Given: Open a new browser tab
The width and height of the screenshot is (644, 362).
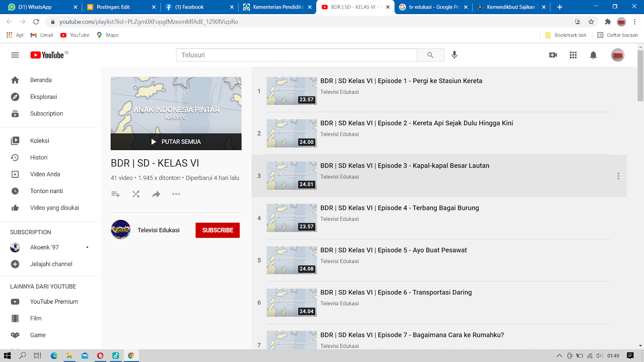Looking at the screenshot, I should pos(559,7).
